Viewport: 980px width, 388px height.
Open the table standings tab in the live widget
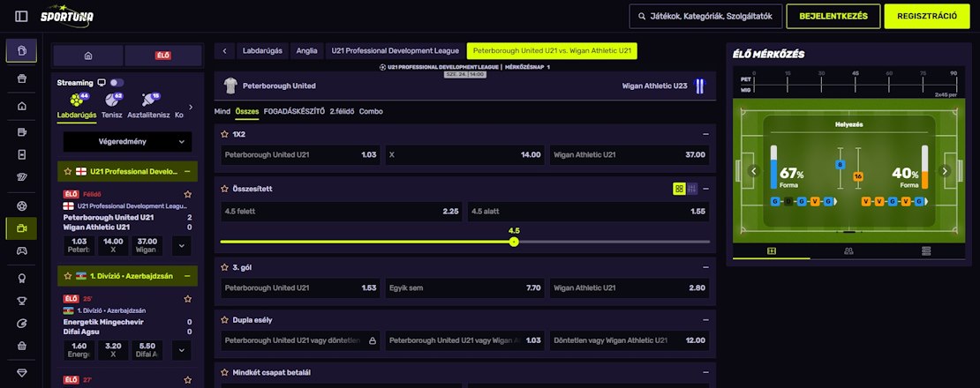pyautogui.click(x=926, y=250)
